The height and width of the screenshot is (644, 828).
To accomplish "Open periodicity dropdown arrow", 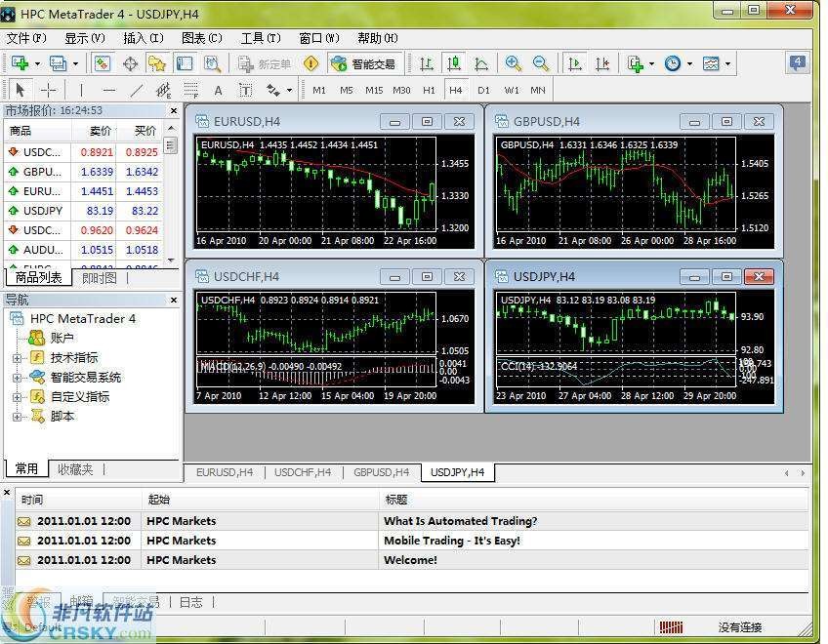I will (689, 63).
